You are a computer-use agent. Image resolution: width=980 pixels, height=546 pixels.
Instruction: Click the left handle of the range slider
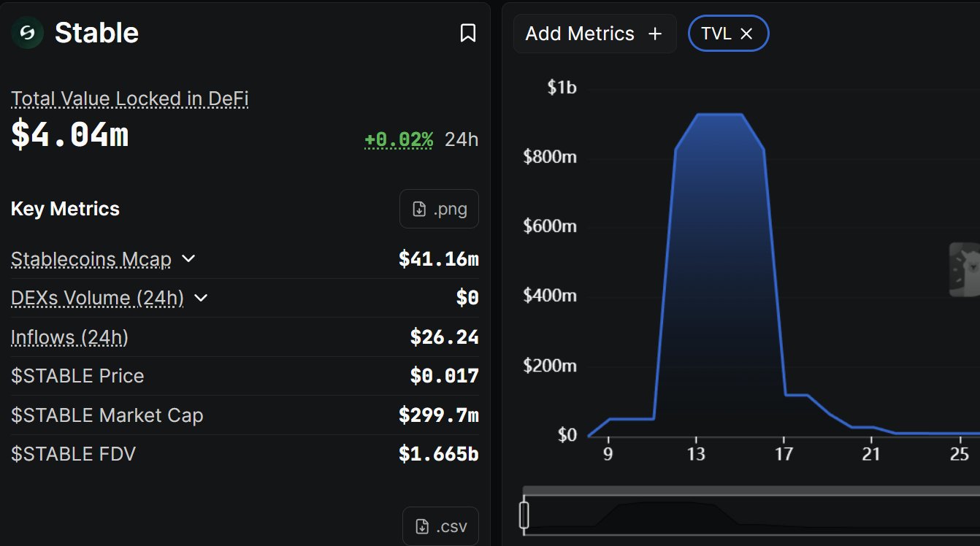tap(524, 515)
